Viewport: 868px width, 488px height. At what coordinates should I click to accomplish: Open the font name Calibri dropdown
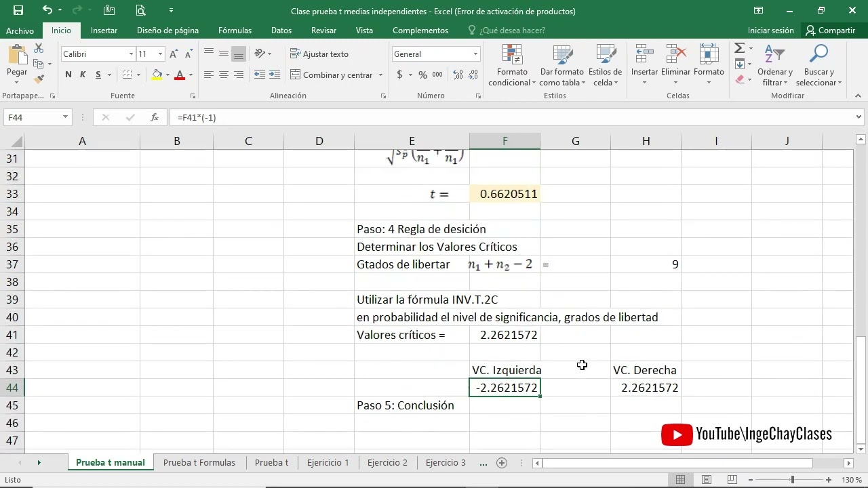point(131,54)
